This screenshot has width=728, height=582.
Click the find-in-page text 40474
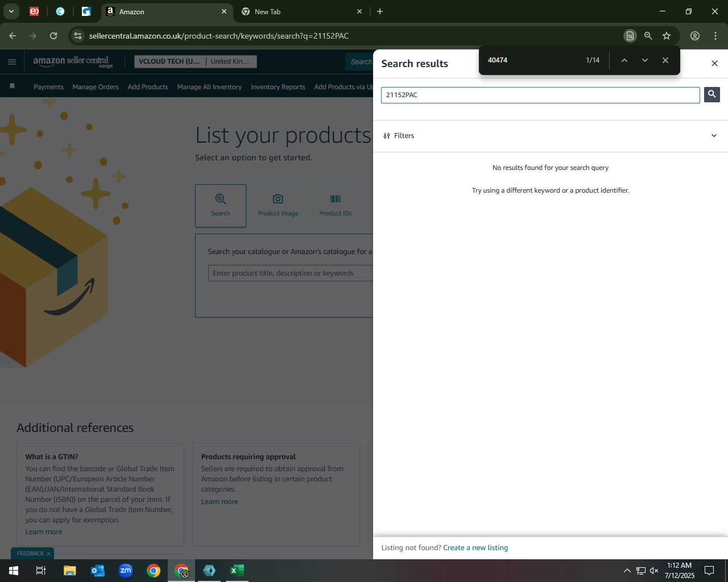pos(498,60)
